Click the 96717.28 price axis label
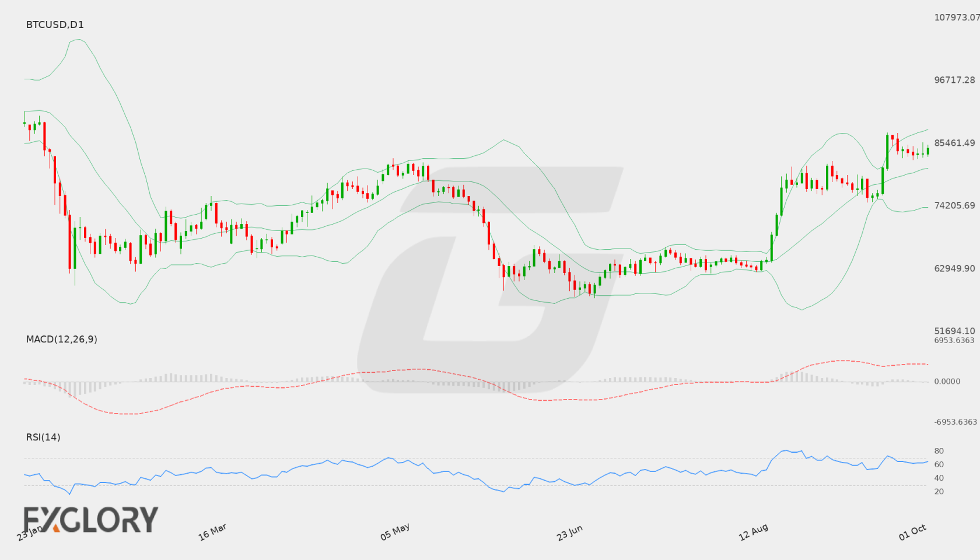The width and height of the screenshot is (980, 560). [954, 80]
